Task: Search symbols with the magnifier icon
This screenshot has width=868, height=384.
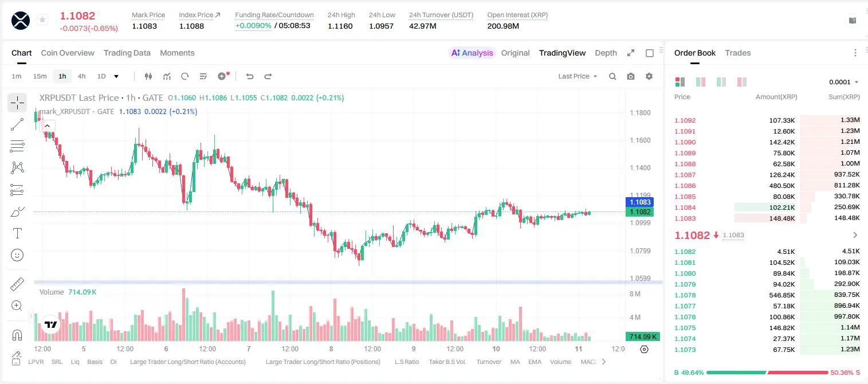Action: pos(612,76)
